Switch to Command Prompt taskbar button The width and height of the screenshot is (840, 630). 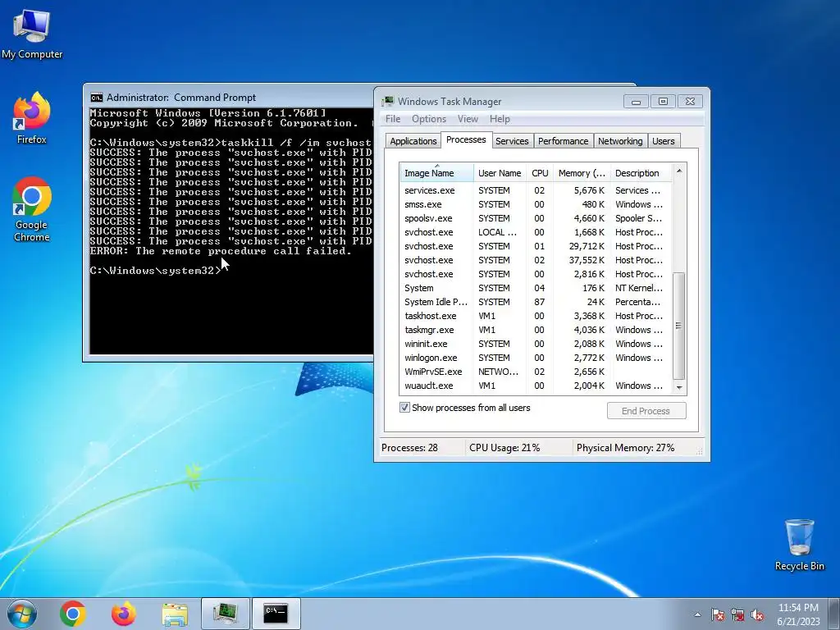pos(276,614)
